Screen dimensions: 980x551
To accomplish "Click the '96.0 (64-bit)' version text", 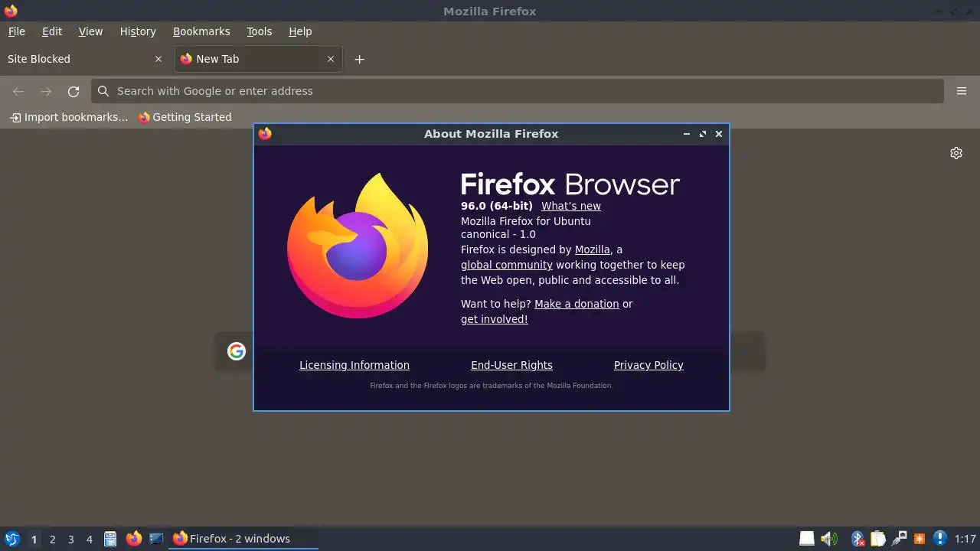I will click(x=497, y=206).
